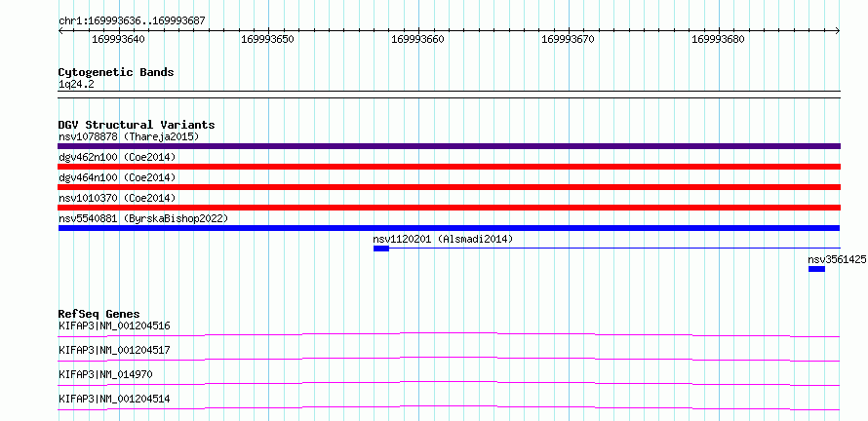
Task: Open the RefSeq Genes track title
Action: tap(99, 314)
